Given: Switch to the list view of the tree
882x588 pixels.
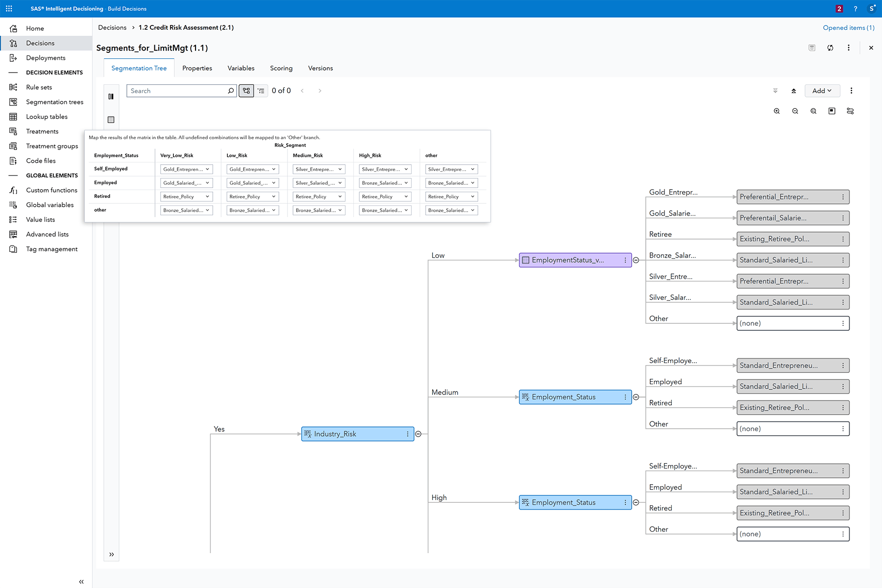Looking at the screenshot, I should (x=262, y=91).
